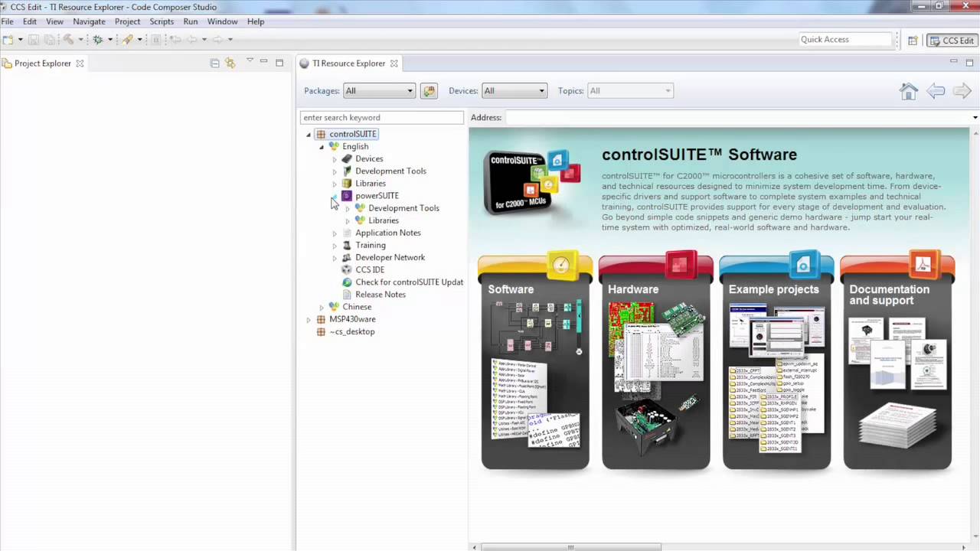This screenshot has width=980, height=551.
Task: Expand the Chinese tree node
Action: (322, 308)
